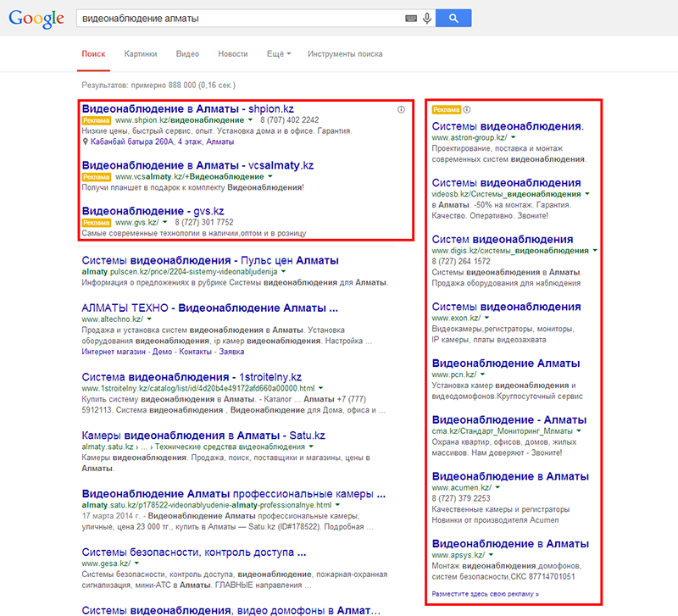Click the Результатов: примерно 888 000 text

pos(158,86)
